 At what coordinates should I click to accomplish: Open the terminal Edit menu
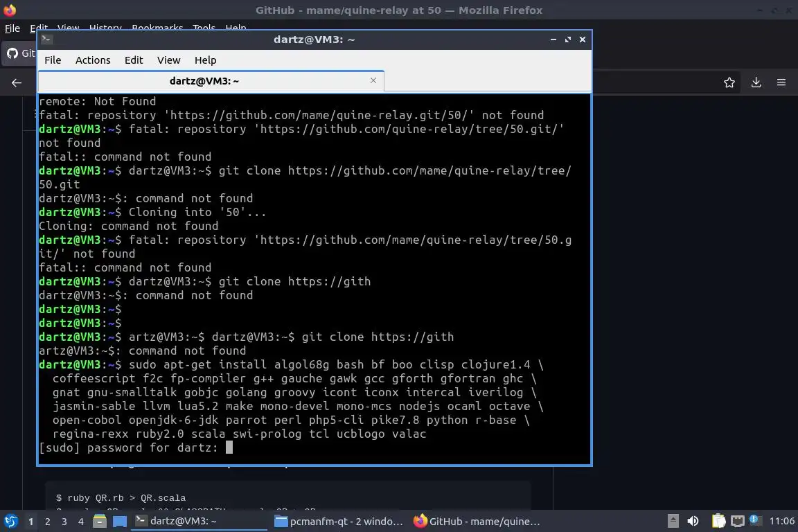[x=133, y=60]
